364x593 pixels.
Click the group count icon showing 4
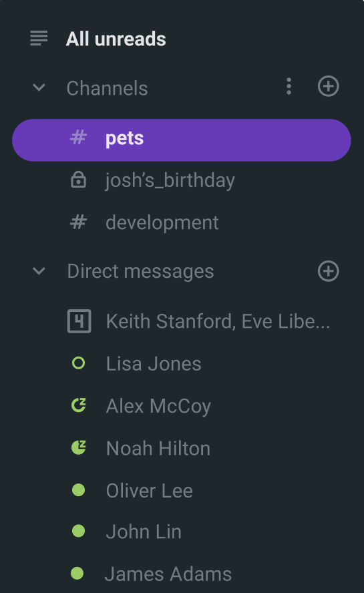[79, 321]
